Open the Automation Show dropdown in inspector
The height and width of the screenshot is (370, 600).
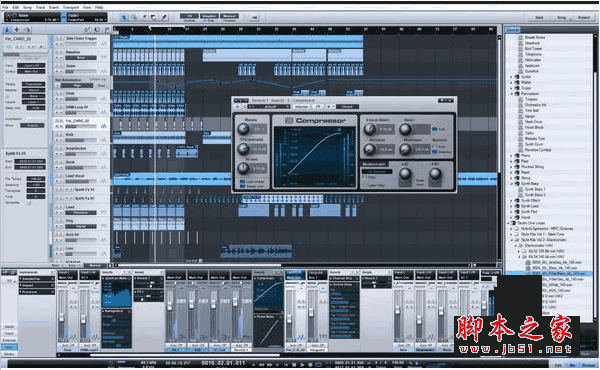point(32,126)
